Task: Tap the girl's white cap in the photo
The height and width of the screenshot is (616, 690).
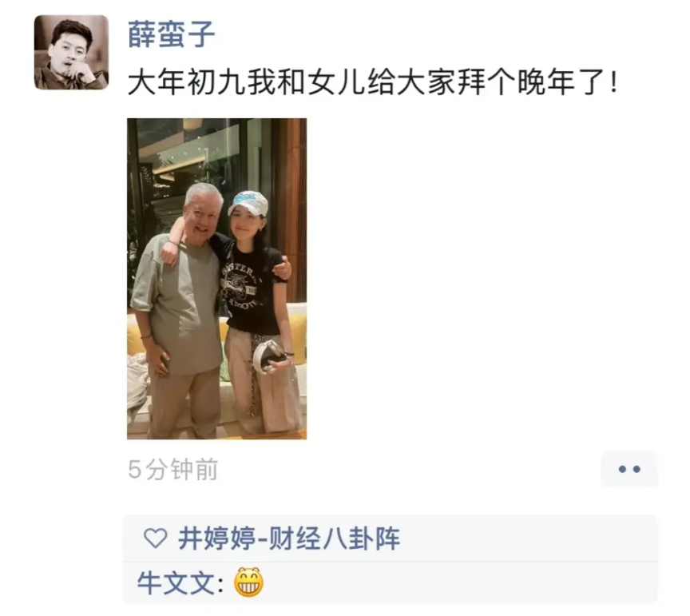Action: pyautogui.click(x=248, y=203)
